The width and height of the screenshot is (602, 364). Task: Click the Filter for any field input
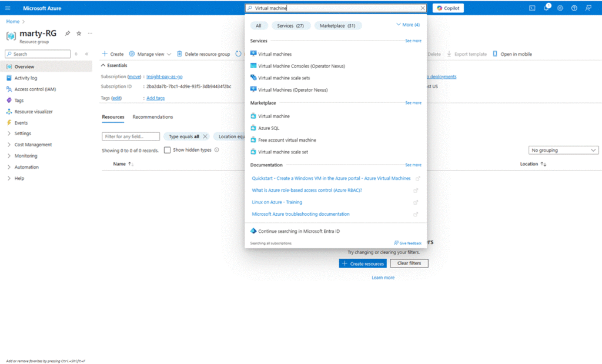(x=131, y=136)
